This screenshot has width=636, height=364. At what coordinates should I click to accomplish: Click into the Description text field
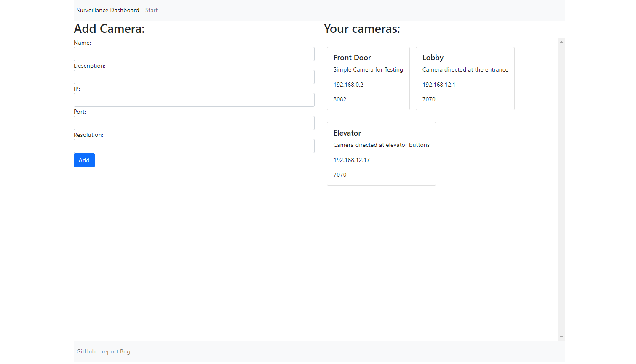coord(194,77)
